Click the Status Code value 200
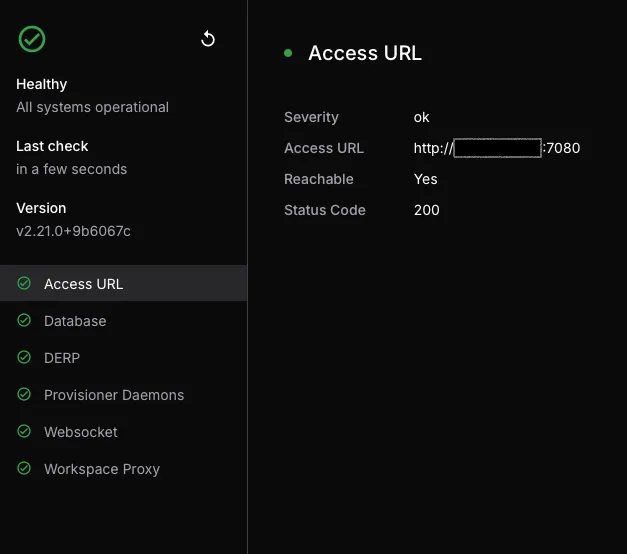Screen dimensions: 627x554 tap(426, 210)
